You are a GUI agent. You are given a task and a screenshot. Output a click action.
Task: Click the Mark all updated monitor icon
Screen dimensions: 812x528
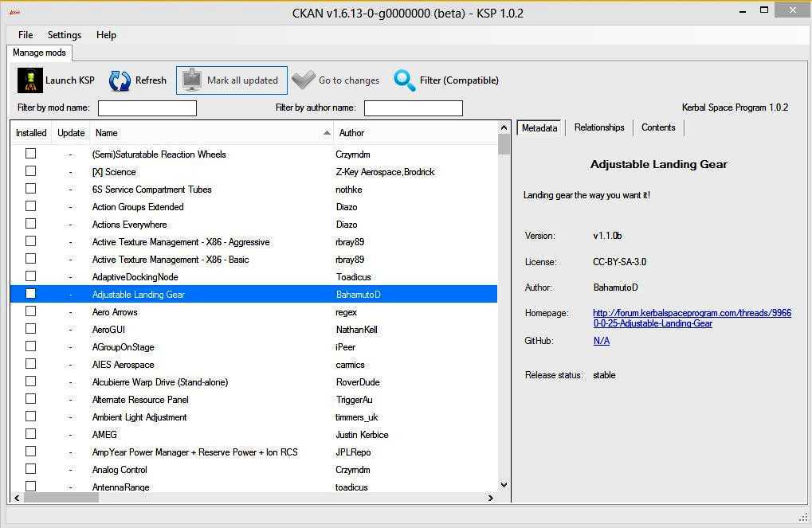pos(192,80)
